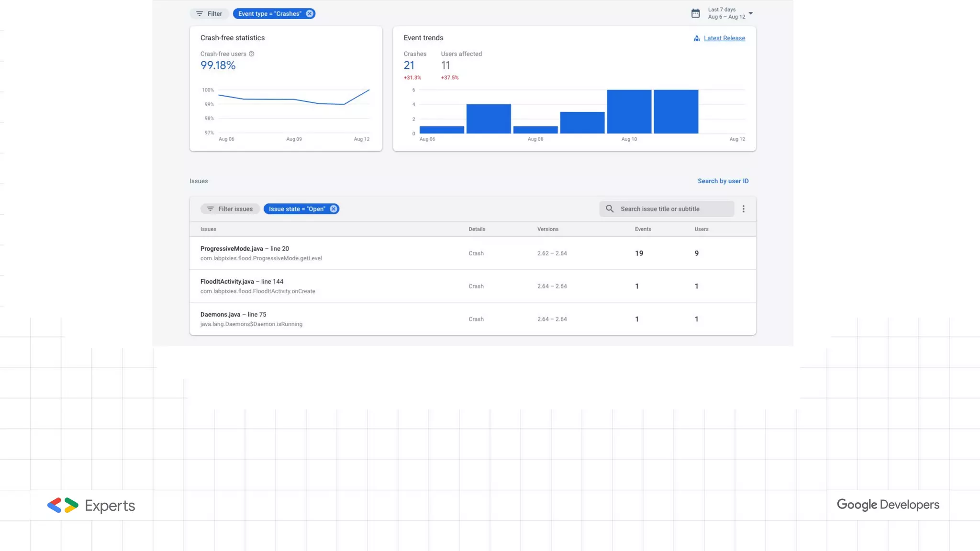Sort table by Users column header
The image size is (980, 551).
point(701,229)
